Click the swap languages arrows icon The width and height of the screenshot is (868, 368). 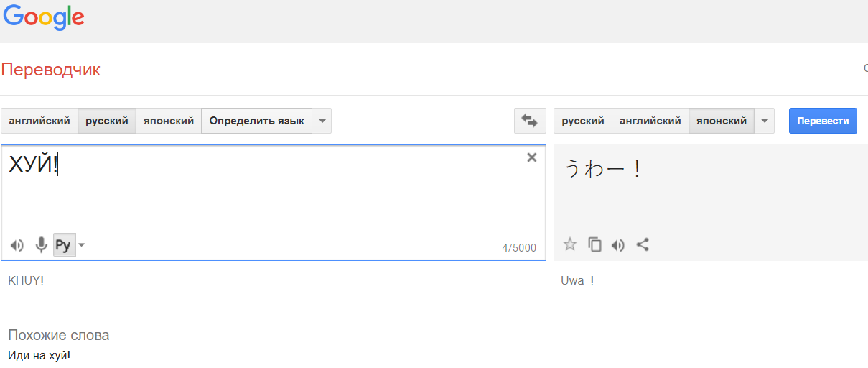click(x=530, y=121)
